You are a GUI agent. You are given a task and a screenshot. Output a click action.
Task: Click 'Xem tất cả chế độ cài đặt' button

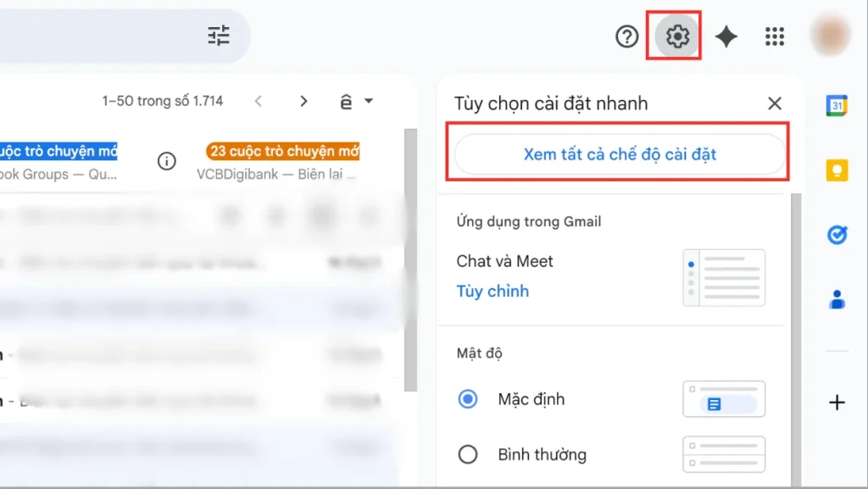(x=620, y=154)
